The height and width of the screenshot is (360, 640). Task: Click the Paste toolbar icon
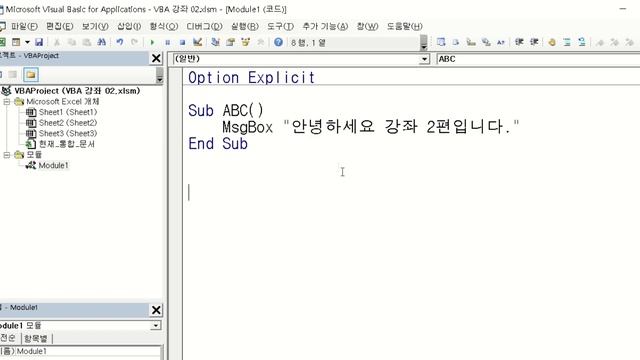pos(87,42)
